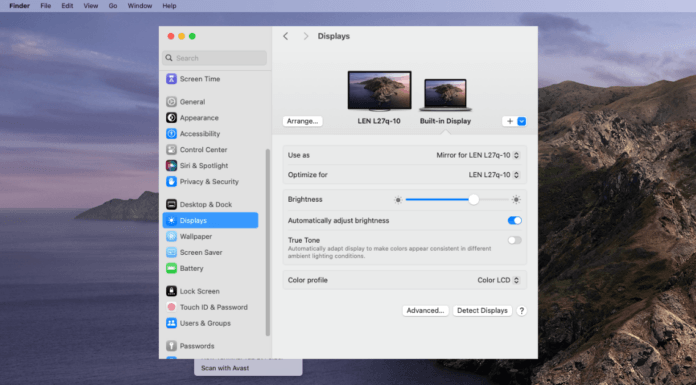Open the Help menu
Image resolution: width=696 pixels, height=385 pixels.
click(169, 6)
